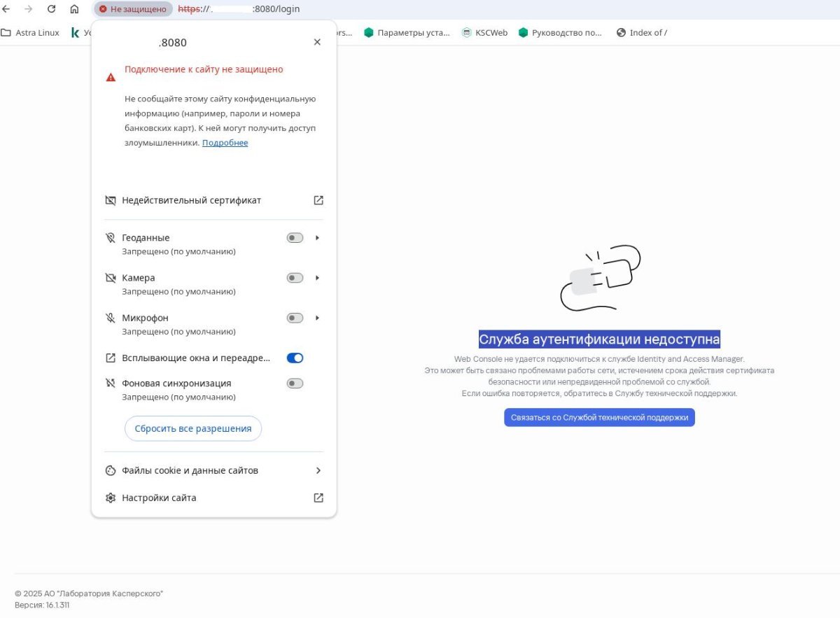Toggle Фоновая синхронизация switch

[x=295, y=384]
